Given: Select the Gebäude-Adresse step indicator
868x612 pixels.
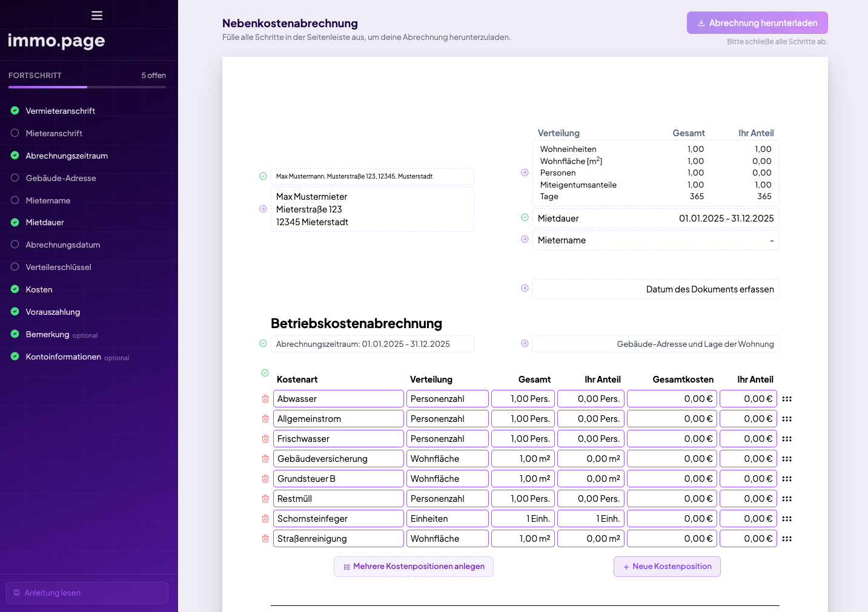Looking at the screenshot, I should pos(14,177).
